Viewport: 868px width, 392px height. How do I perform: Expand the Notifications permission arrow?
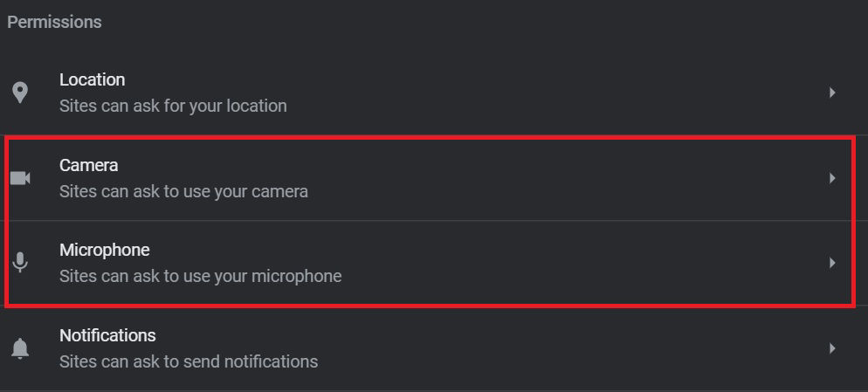point(832,348)
